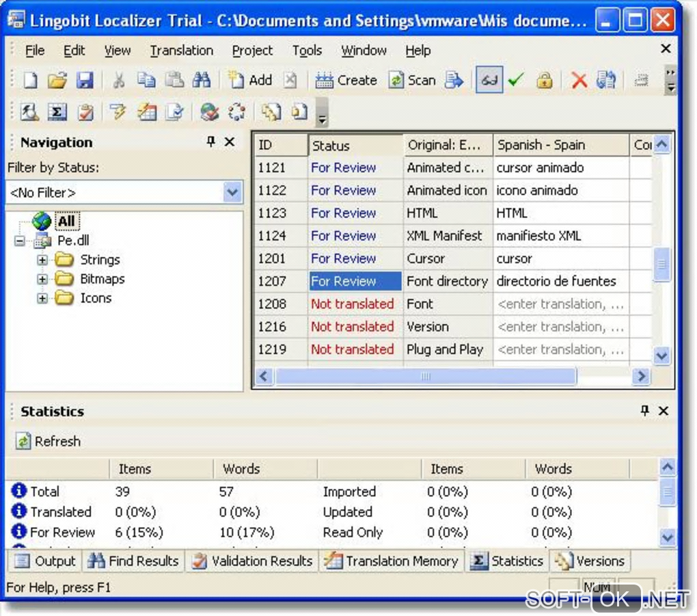This screenshot has width=697, height=616.
Task: Click the document with checkmark icon
Action: pos(174,112)
